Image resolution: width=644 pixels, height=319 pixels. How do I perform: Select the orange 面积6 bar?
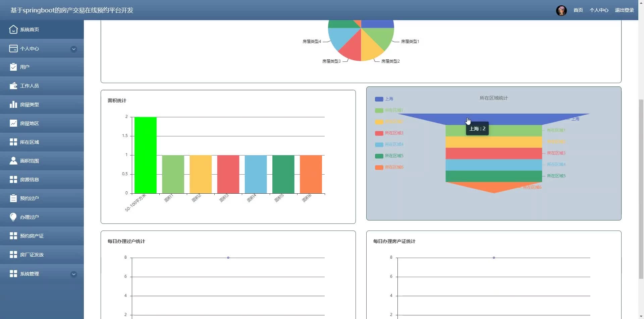click(311, 174)
